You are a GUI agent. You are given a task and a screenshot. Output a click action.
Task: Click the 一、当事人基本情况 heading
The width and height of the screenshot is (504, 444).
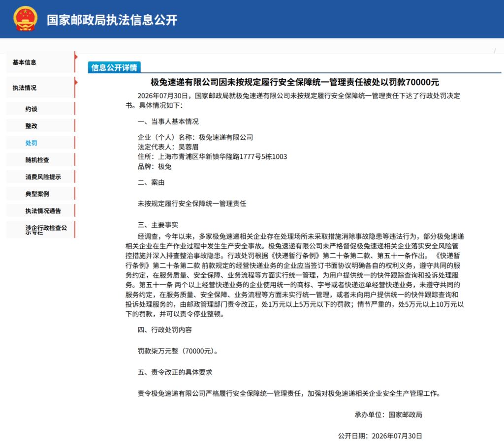(x=168, y=121)
